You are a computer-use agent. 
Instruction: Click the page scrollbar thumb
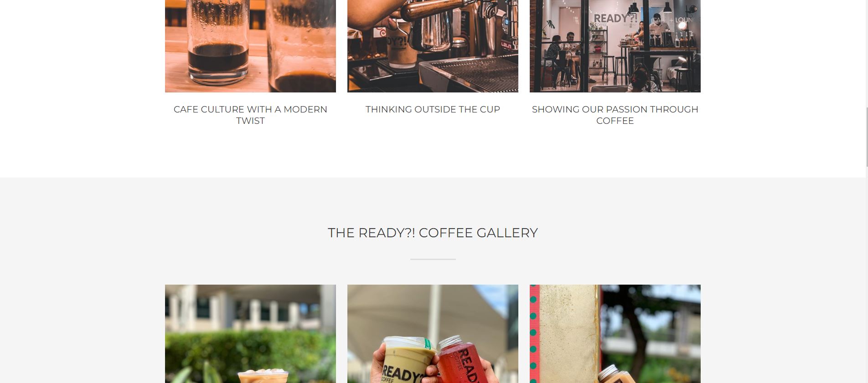point(867,137)
